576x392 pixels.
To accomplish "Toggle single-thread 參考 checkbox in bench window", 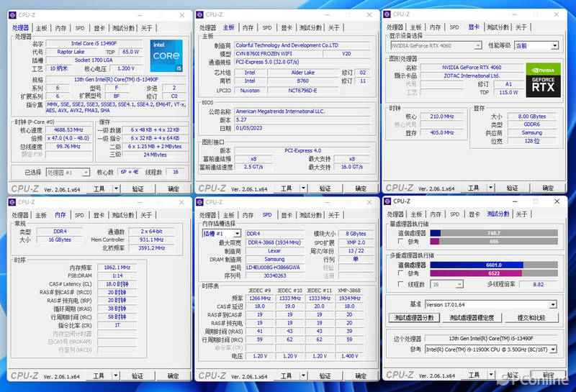I will click(400, 242).
